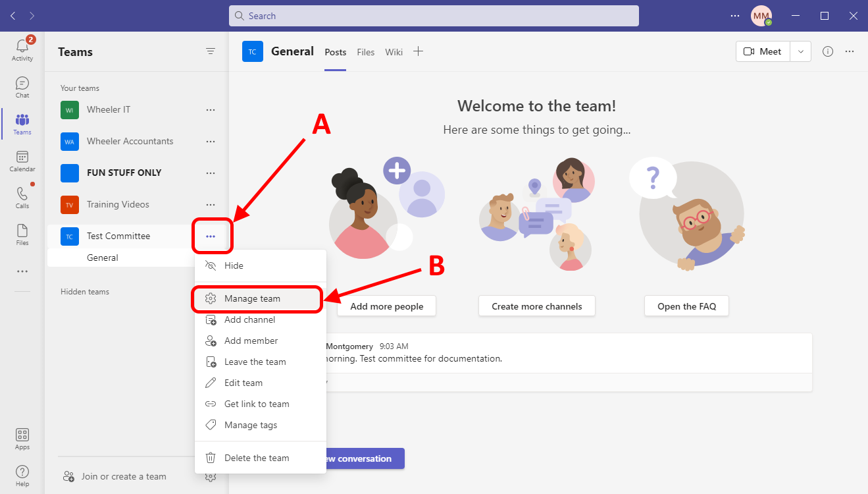This screenshot has width=868, height=494.
Task: Start a New conversation
Action: (365, 458)
